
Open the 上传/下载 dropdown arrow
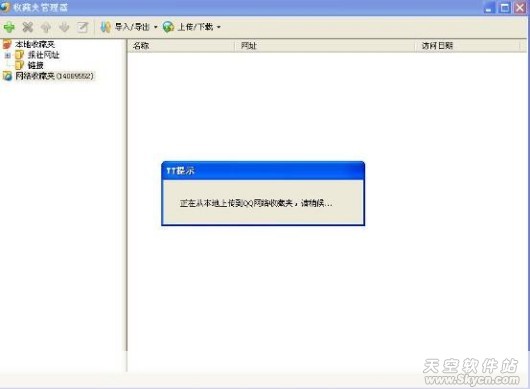tap(218, 27)
